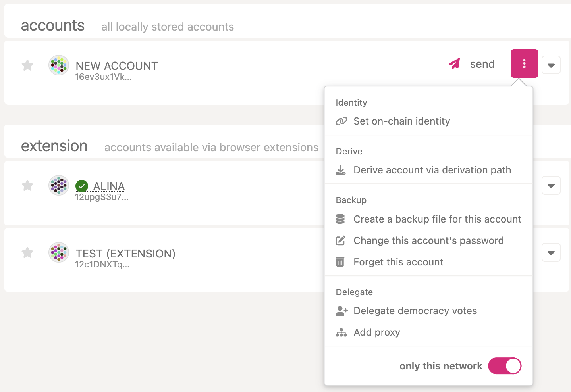The image size is (571, 392).
Task: Click the database icon for backup file
Action: tap(340, 219)
